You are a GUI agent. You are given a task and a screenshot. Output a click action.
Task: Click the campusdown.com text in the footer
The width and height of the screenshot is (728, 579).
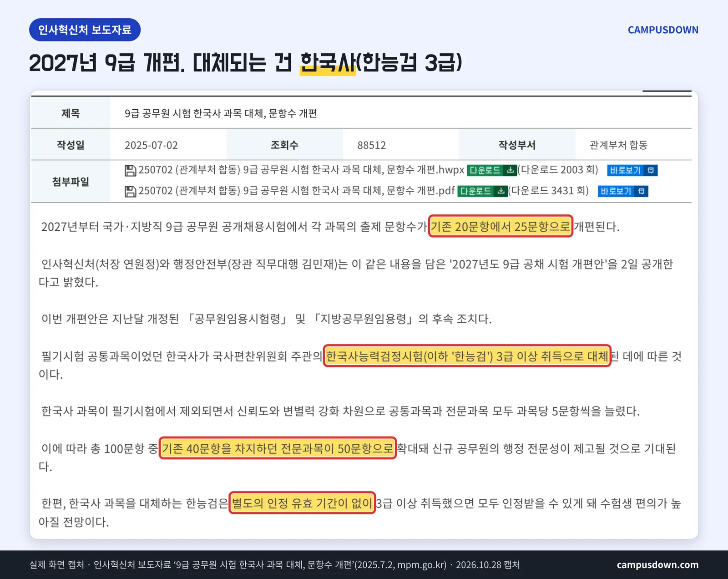point(657,565)
